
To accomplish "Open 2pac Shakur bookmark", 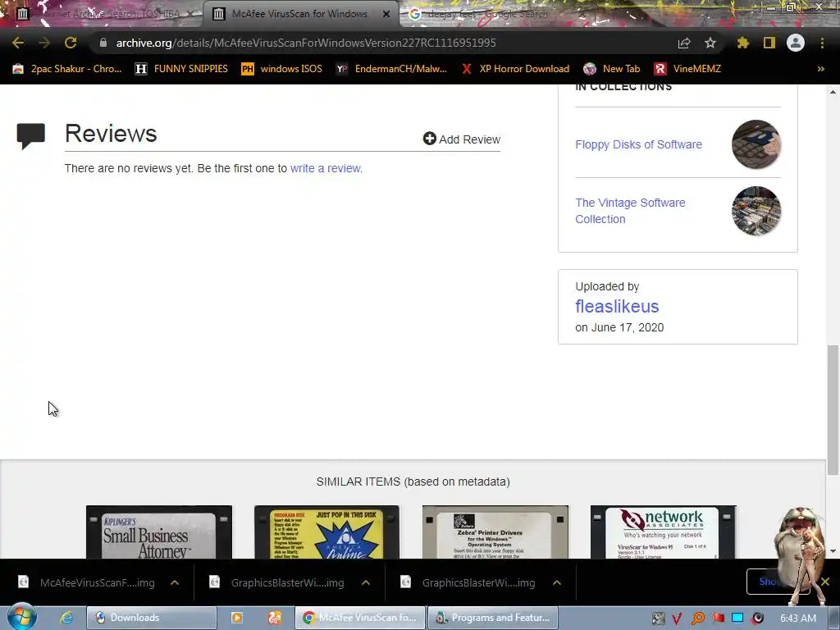I will coord(67,69).
